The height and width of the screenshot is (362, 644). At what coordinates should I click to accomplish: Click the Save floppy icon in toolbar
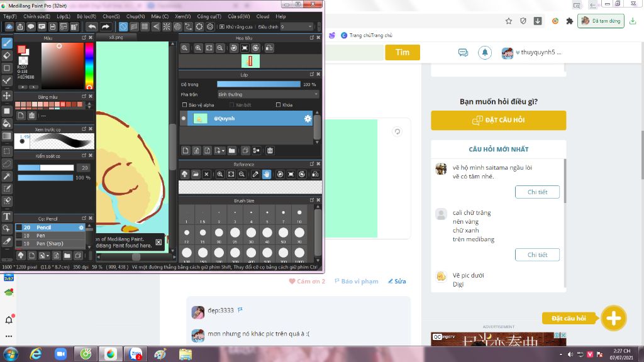point(53,26)
